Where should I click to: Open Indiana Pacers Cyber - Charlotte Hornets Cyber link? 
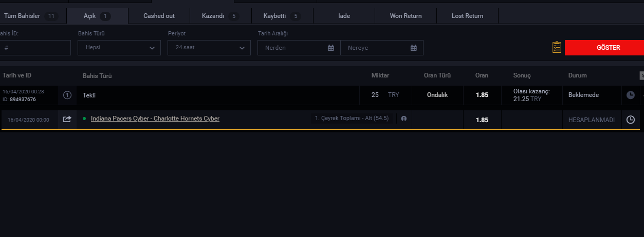pos(155,118)
